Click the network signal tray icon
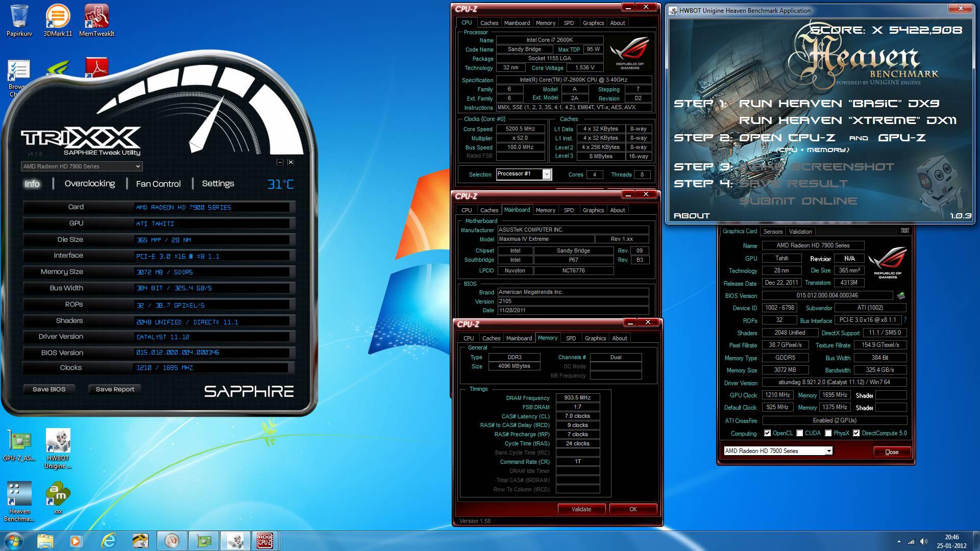The image size is (980, 551). pyautogui.click(x=911, y=541)
